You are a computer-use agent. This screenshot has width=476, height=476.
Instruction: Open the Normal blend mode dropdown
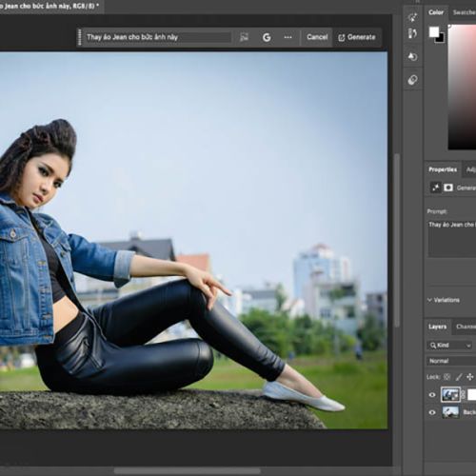(x=451, y=361)
